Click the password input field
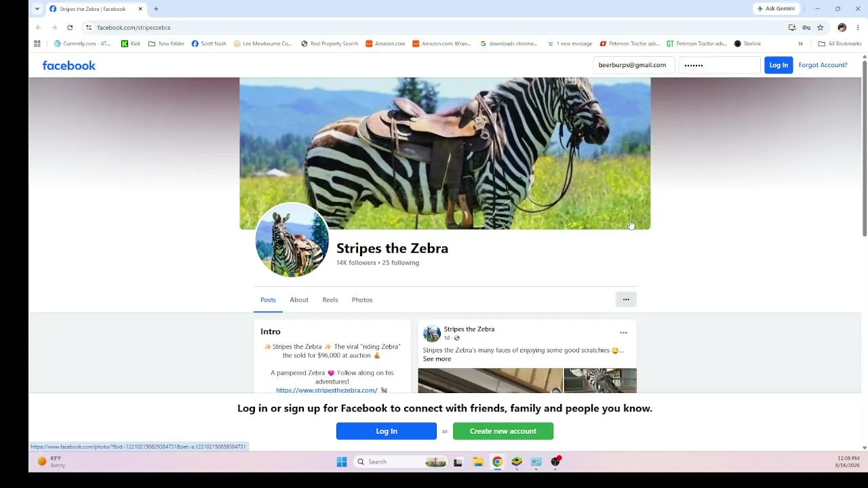 point(719,65)
